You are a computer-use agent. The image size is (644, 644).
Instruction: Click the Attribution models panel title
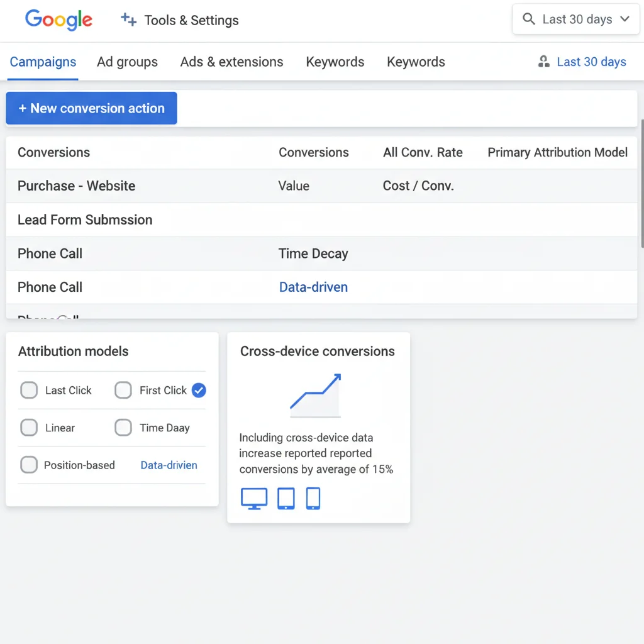[73, 351]
